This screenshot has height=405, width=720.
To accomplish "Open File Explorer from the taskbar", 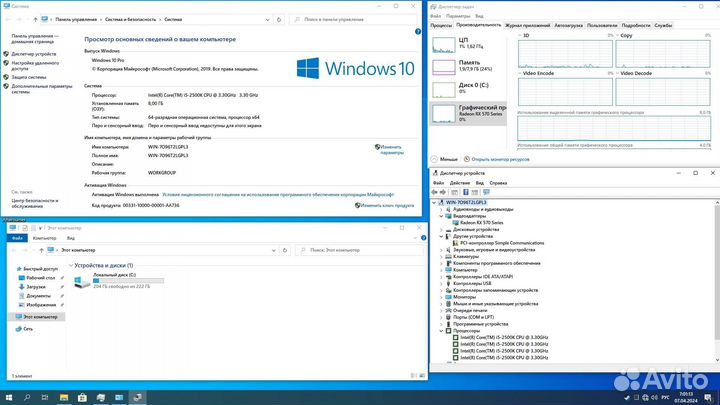I will 64,397.
